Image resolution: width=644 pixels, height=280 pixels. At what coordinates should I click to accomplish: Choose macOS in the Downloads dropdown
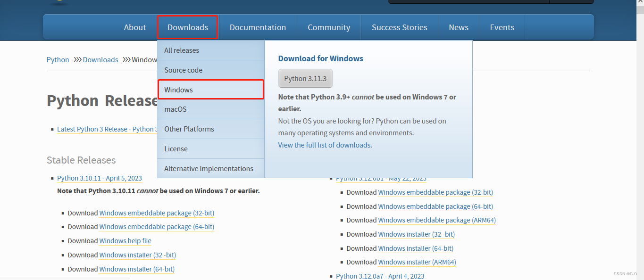tap(211, 109)
